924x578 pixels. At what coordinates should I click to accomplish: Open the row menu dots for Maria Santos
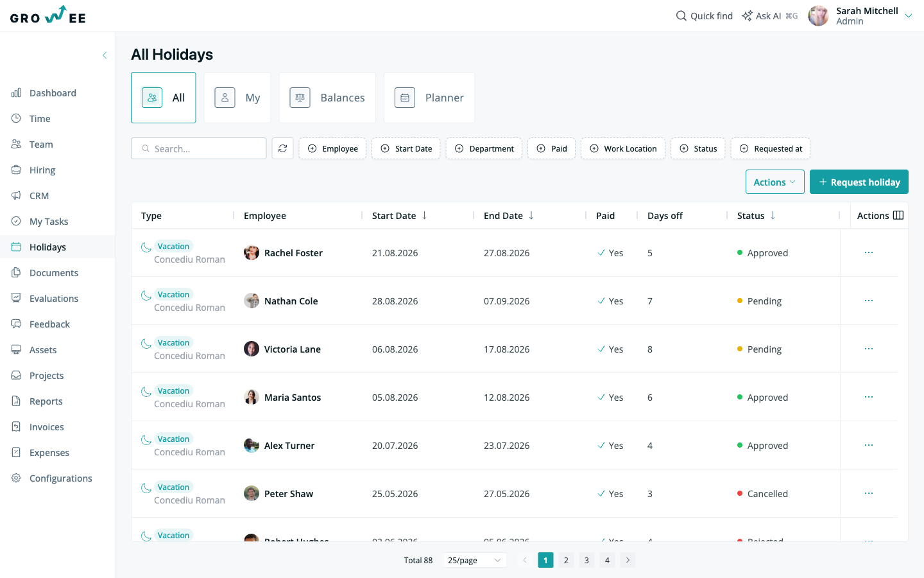pos(869,397)
